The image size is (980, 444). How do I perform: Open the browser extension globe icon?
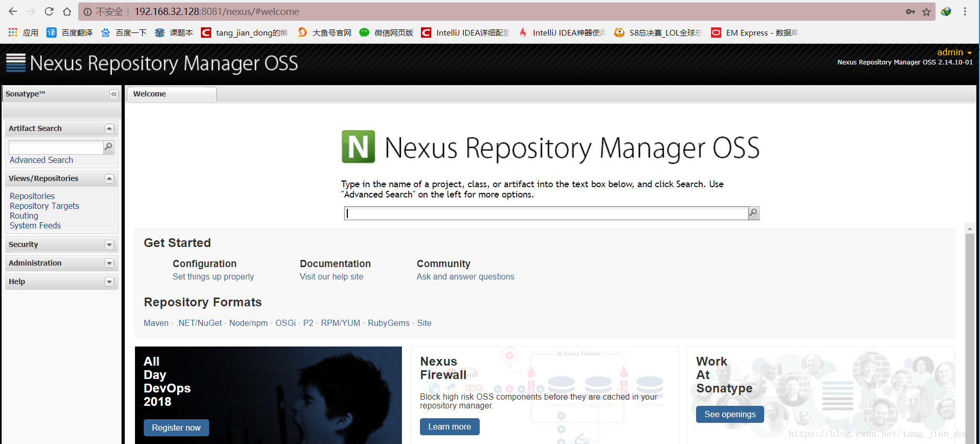pyautogui.click(x=946, y=11)
